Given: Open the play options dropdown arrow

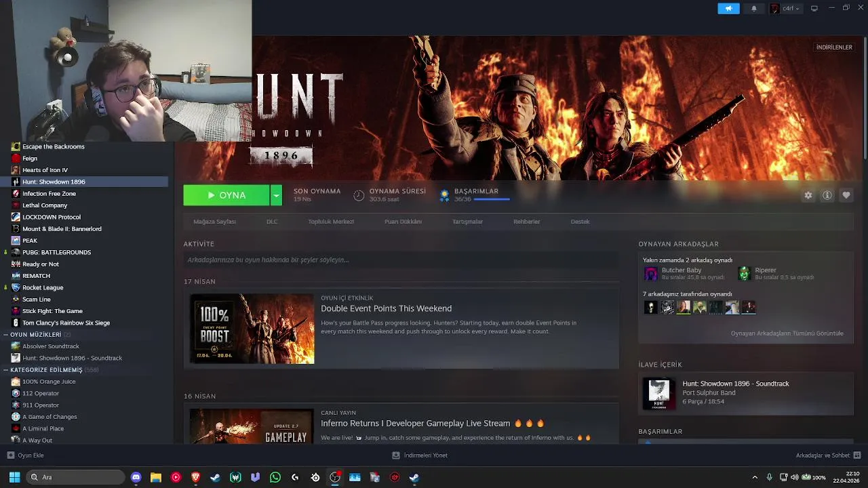Looking at the screenshot, I should [x=276, y=195].
